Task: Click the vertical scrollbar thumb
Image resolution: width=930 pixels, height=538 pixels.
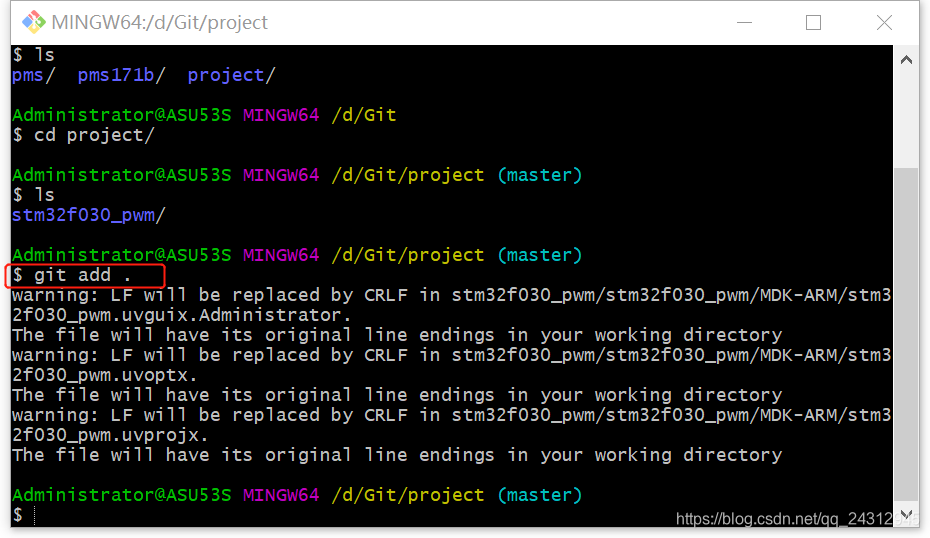Action: (906, 334)
